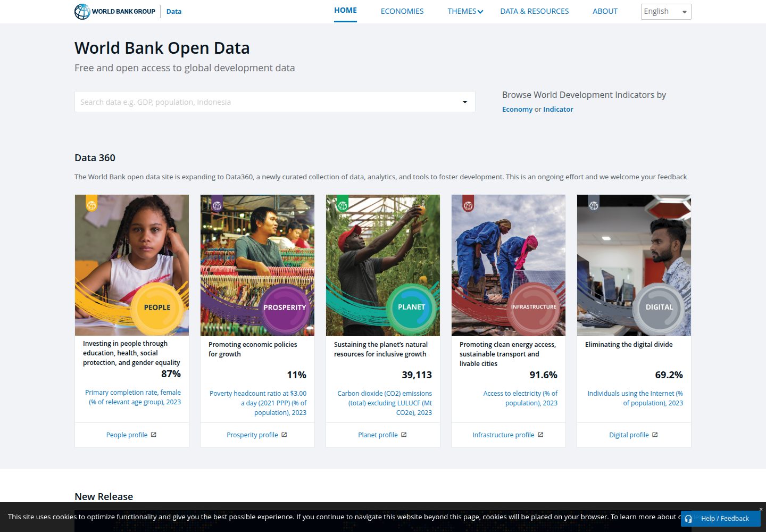Click the Data link beside the logo
Screen dimensions: 766x532
[174, 11]
